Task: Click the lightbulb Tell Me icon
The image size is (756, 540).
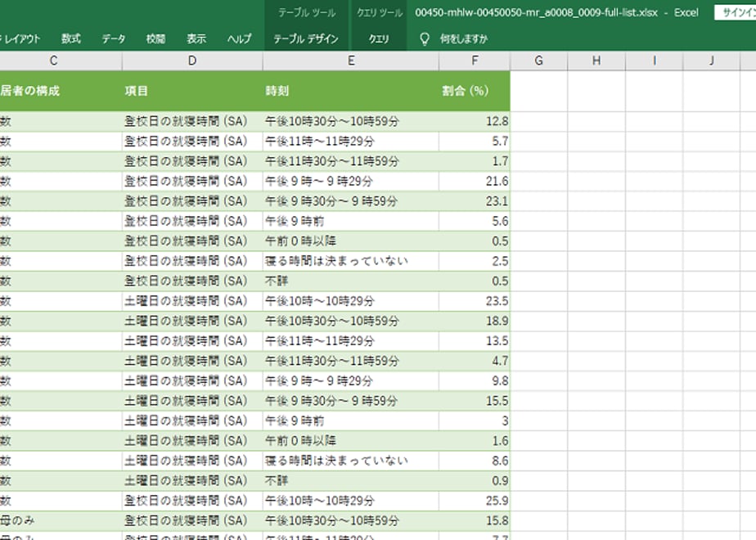Action: click(x=425, y=39)
